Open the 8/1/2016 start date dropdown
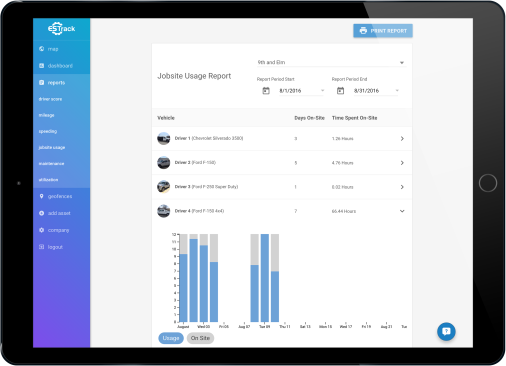The width and height of the screenshot is (506, 366). [x=302, y=91]
